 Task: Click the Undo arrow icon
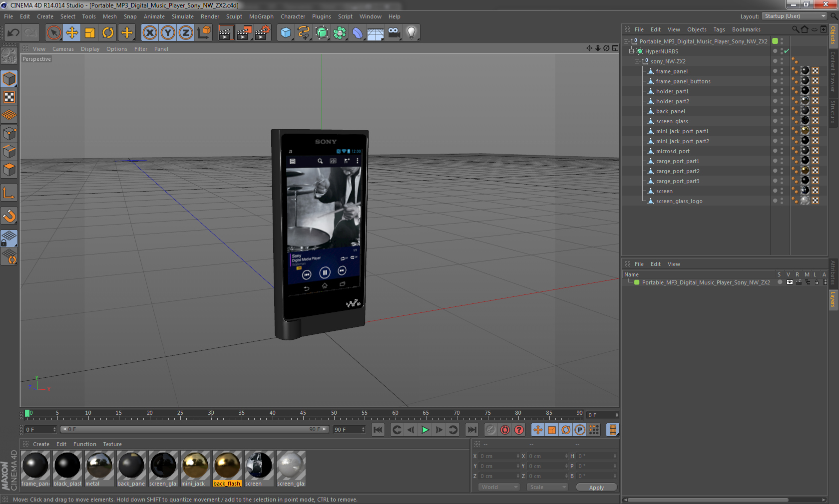pyautogui.click(x=13, y=33)
